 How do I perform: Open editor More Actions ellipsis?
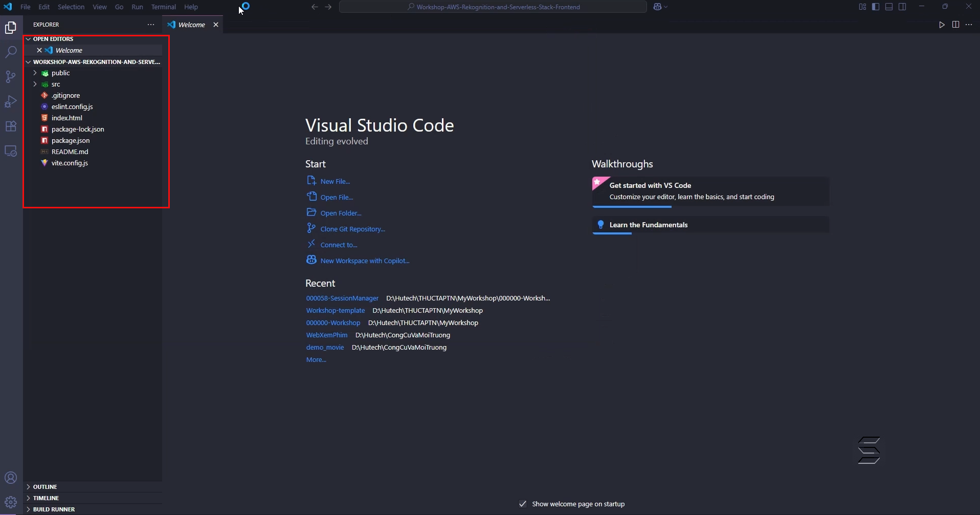pos(969,25)
